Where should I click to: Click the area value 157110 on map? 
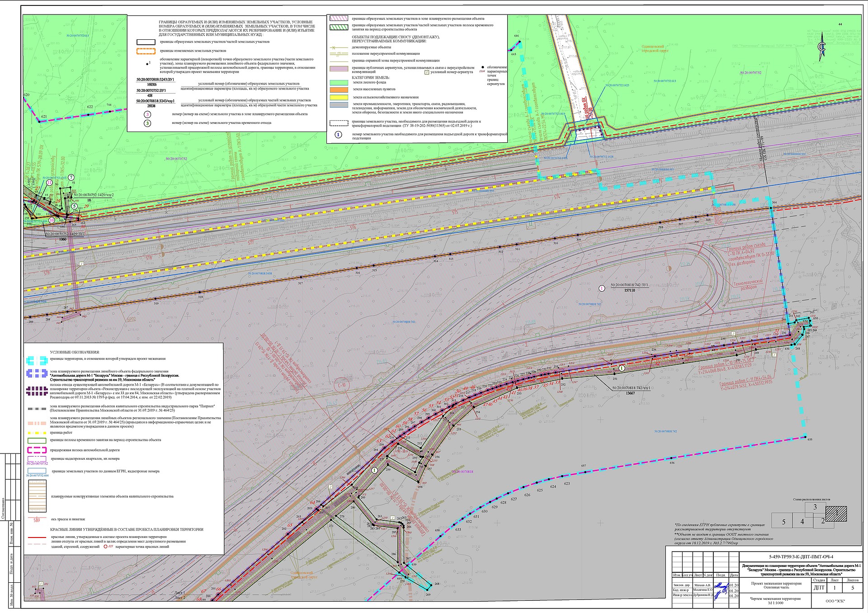click(x=630, y=291)
